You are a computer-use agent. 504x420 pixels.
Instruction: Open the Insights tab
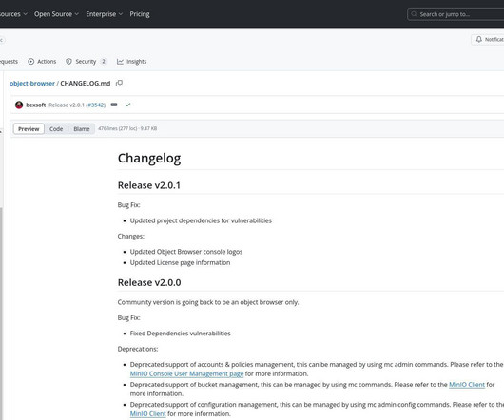point(131,62)
